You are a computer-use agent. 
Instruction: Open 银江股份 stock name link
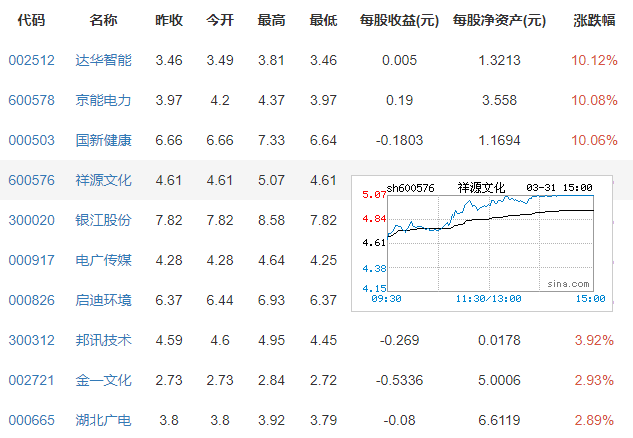tap(103, 220)
